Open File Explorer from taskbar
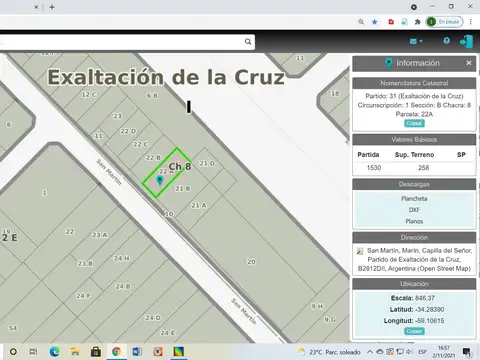Viewport: 480px width, 360px height. pyautogui.click(x=75, y=352)
